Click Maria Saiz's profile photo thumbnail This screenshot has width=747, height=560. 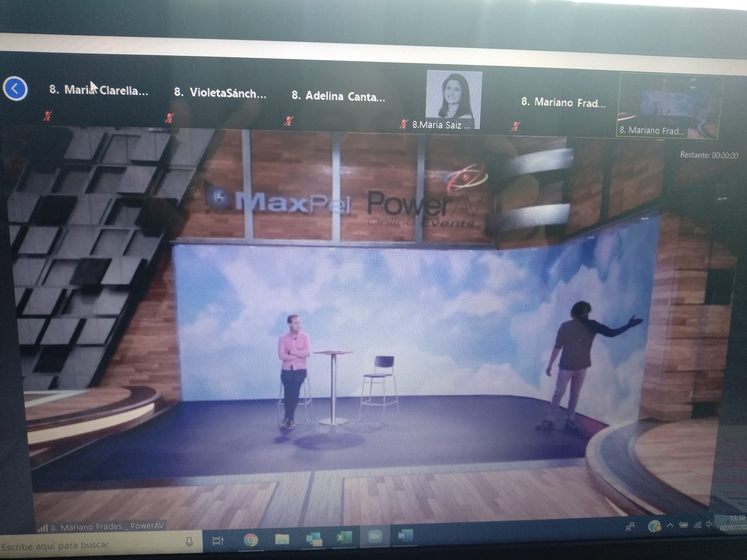point(454,95)
